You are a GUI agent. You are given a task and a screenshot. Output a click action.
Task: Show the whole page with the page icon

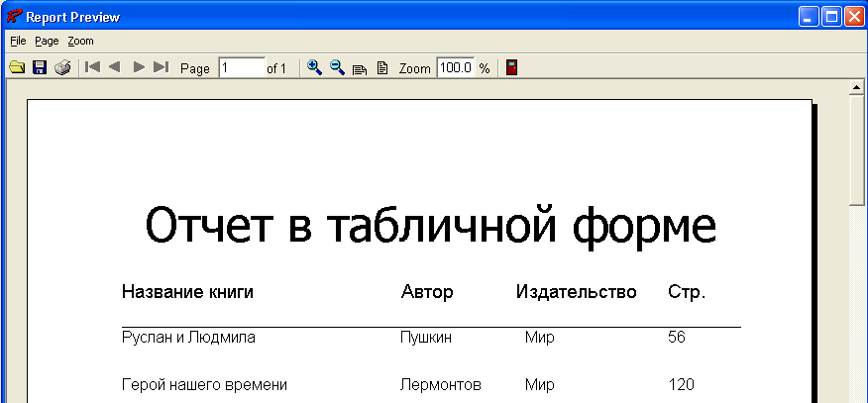point(381,68)
